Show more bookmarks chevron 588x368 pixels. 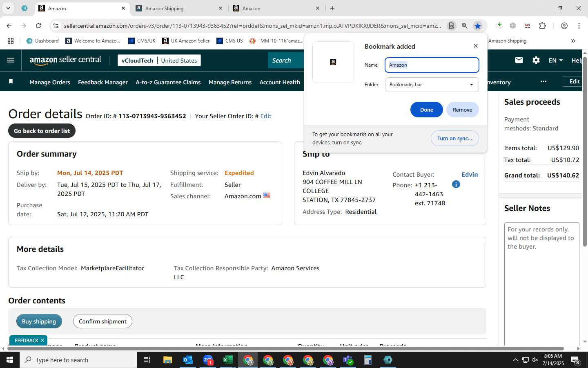pyautogui.click(x=573, y=41)
